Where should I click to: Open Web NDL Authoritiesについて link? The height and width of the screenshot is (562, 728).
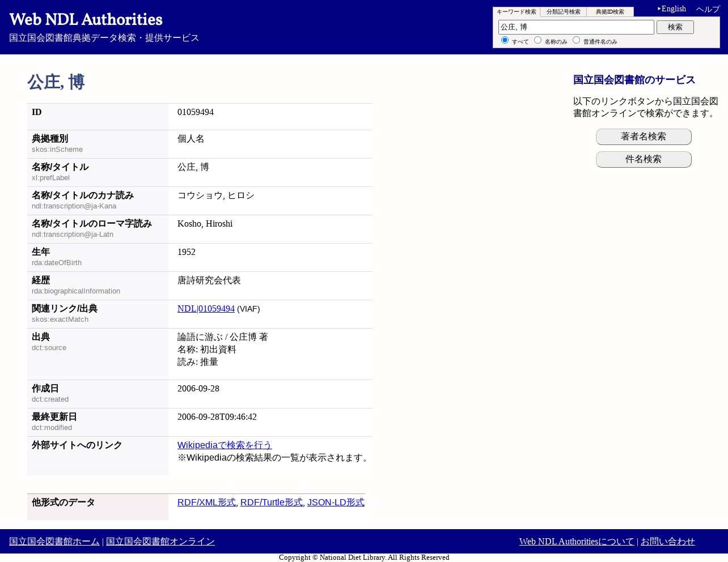(577, 542)
